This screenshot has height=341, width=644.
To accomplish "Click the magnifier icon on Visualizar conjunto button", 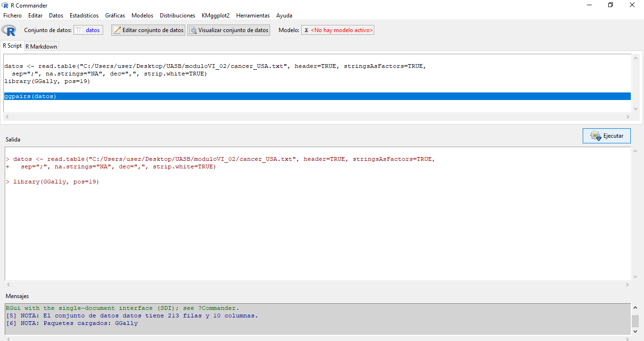I will 193,30.
